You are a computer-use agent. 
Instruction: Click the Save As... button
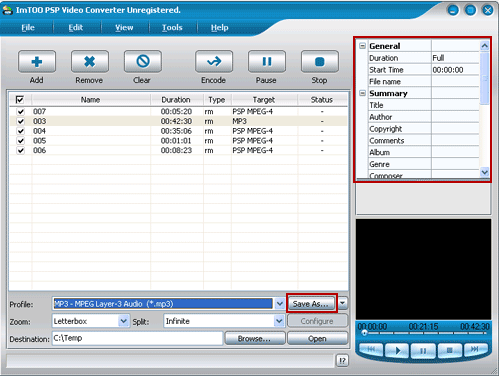coord(311,304)
